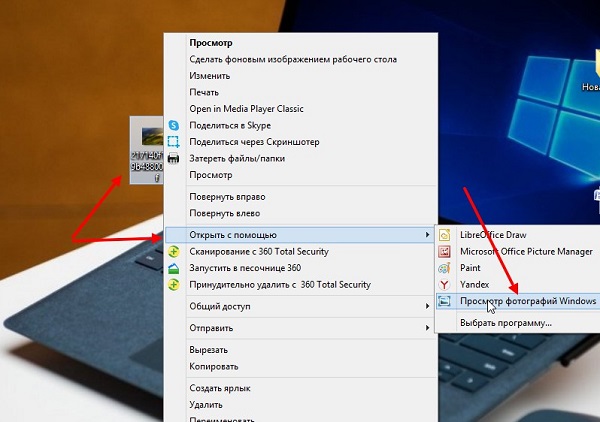Click the shredder icon beside Затереть файлы/папки

point(173,158)
